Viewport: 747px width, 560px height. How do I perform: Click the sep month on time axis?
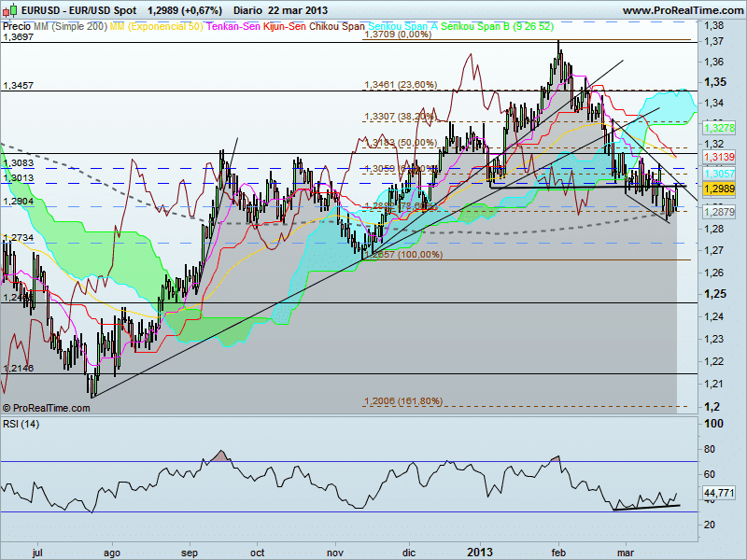(x=190, y=553)
